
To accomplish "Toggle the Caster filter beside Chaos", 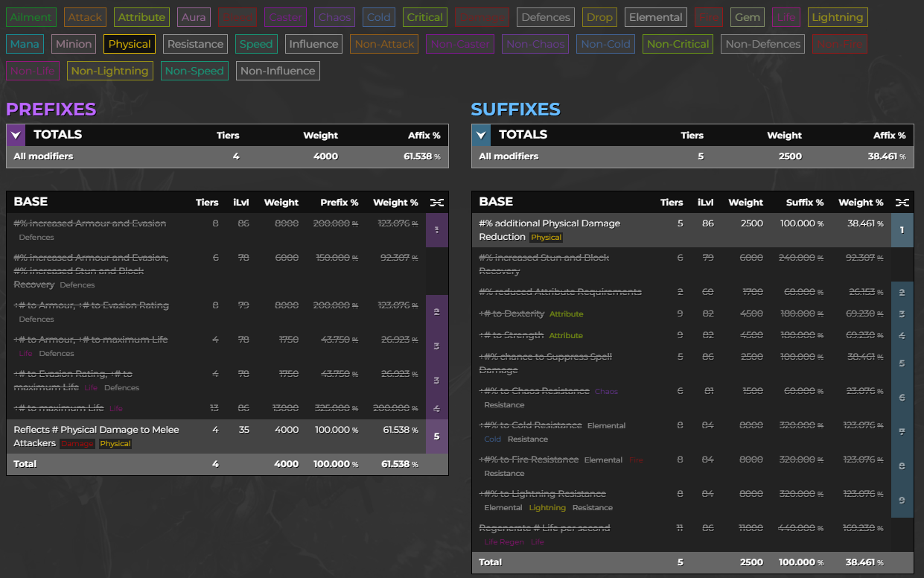I will point(285,17).
